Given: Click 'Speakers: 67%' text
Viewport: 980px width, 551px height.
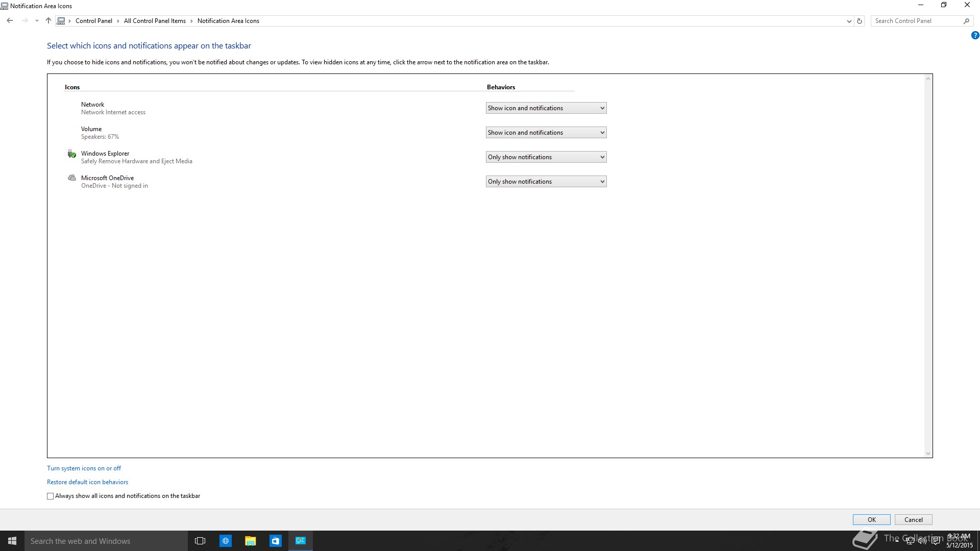Looking at the screenshot, I should (100, 137).
